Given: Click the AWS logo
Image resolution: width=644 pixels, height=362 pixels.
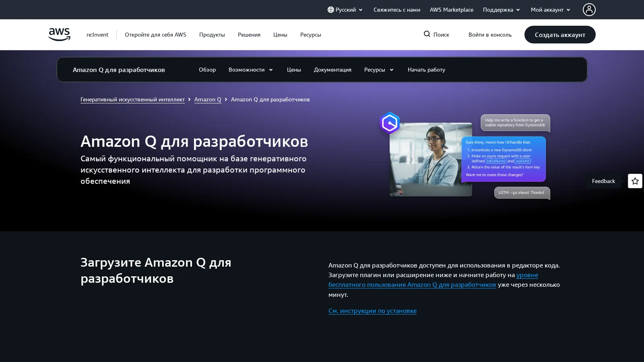Looking at the screenshot, I should pyautogui.click(x=59, y=35).
